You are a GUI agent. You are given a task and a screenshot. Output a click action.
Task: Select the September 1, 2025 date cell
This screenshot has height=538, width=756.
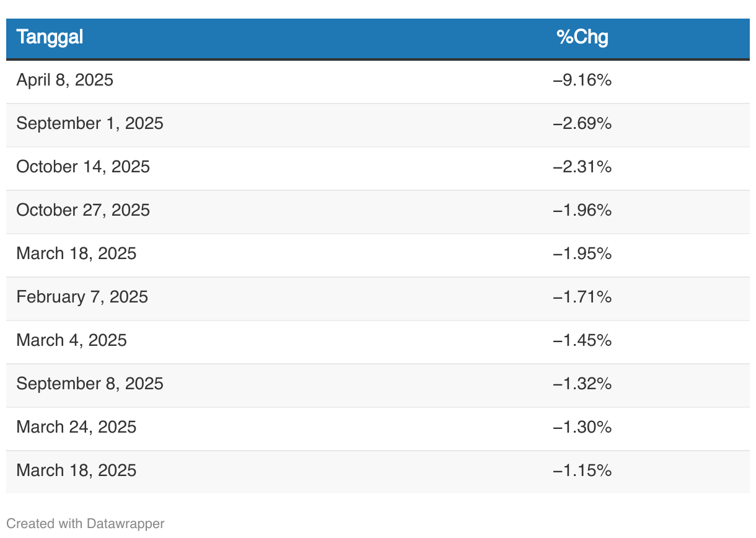coord(90,123)
